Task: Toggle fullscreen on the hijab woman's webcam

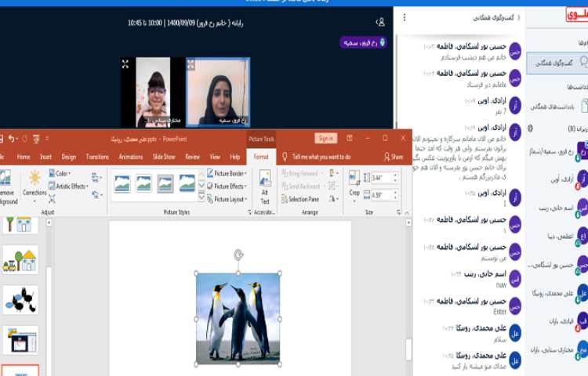Action: click(x=191, y=64)
